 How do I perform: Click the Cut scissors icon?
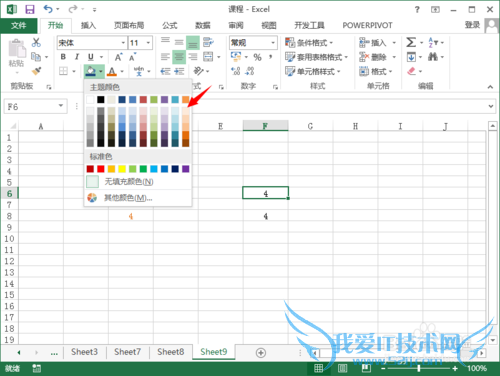tap(36, 42)
